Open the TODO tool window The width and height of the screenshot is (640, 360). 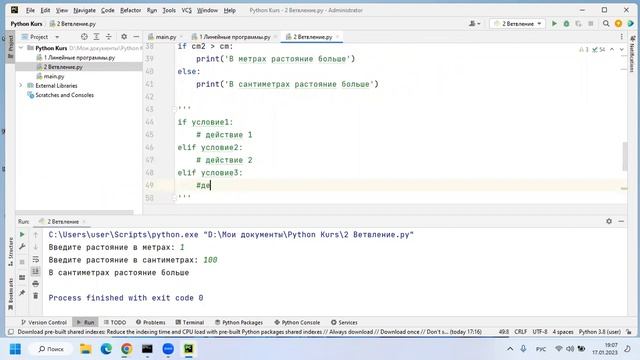pos(115,322)
